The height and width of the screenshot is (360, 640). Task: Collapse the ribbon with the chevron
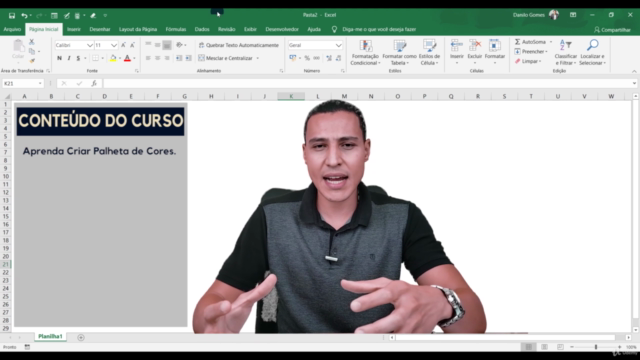pos(634,71)
